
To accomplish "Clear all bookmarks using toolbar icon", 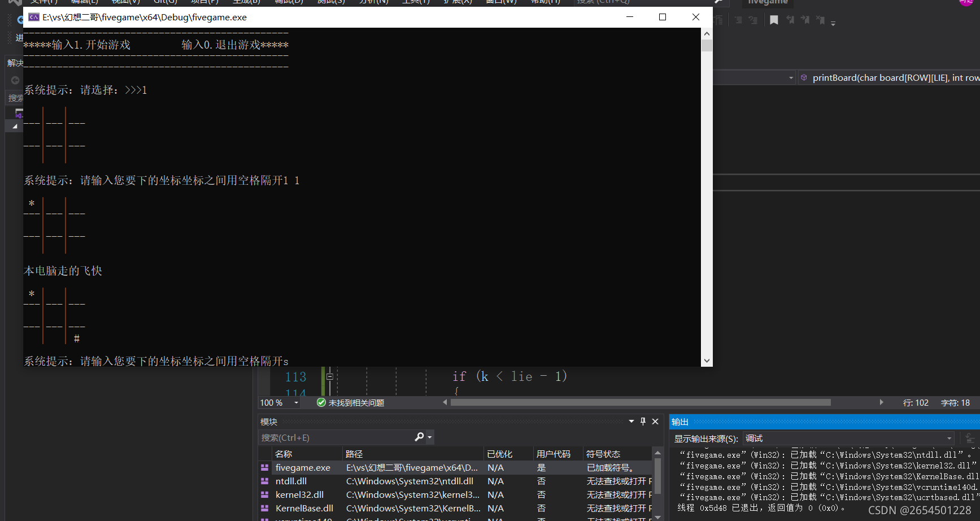I will coord(820,20).
